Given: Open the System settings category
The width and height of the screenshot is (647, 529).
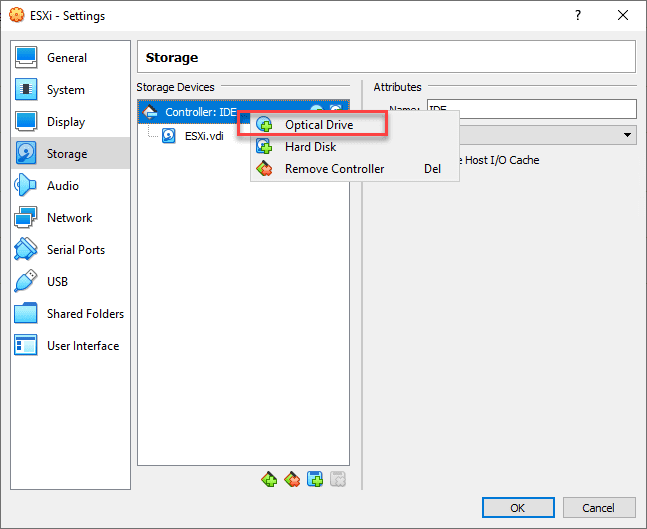Looking at the screenshot, I should coord(70,90).
